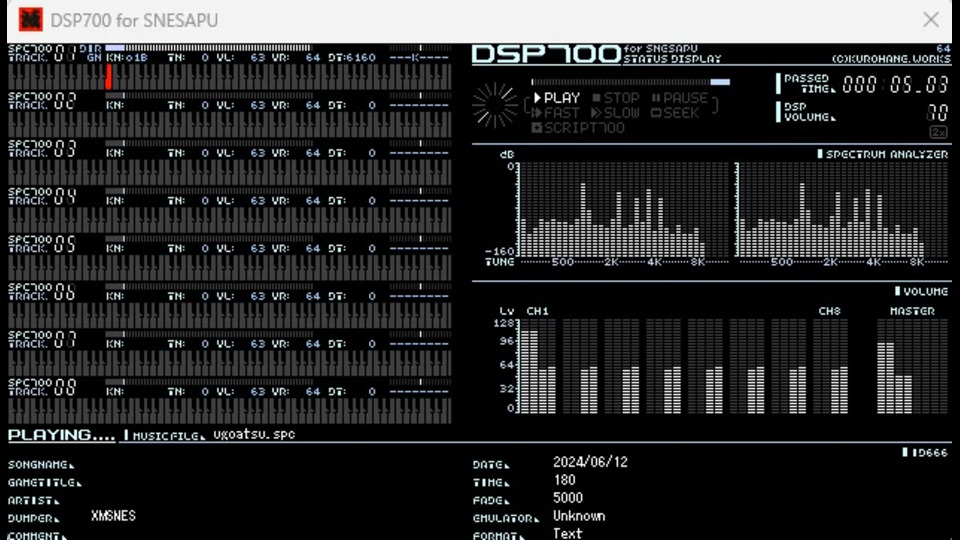This screenshot has width=960, height=540.
Task: Select the VOLUME panel label
Action: [x=921, y=291]
